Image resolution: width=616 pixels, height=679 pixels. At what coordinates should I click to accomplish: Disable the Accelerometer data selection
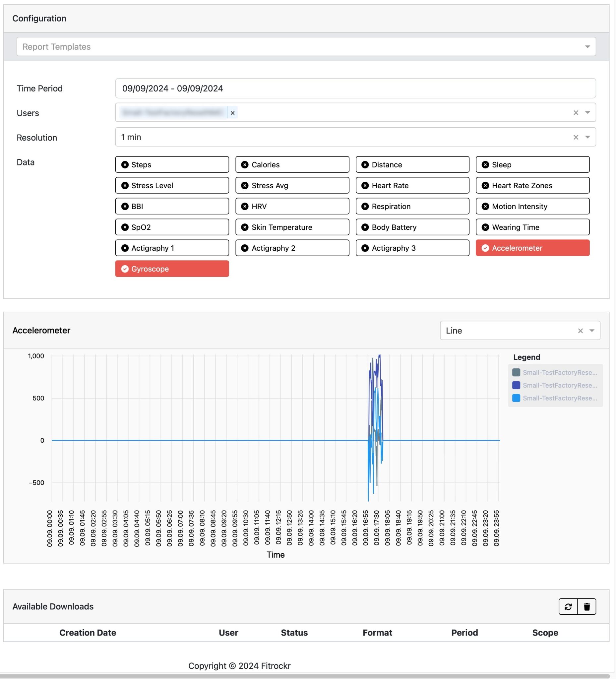coord(532,248)
